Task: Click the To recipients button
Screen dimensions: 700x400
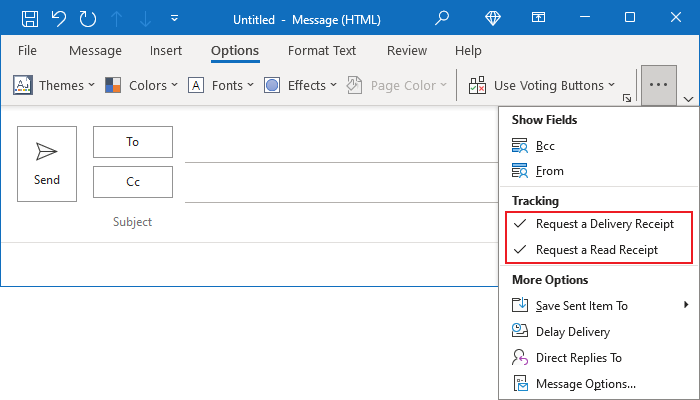Action: [x=132, y=142]
